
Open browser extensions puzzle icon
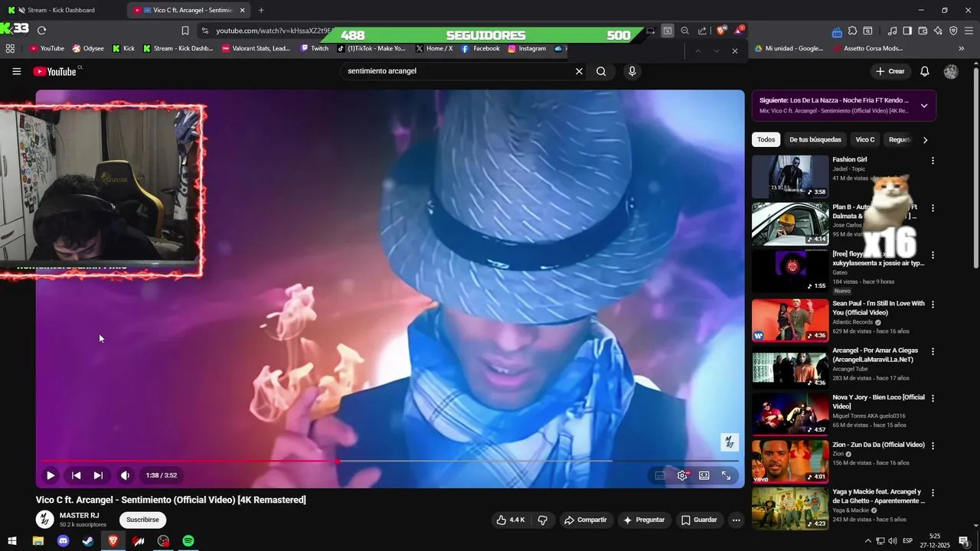pyautogui.click(x=852, y=31)
